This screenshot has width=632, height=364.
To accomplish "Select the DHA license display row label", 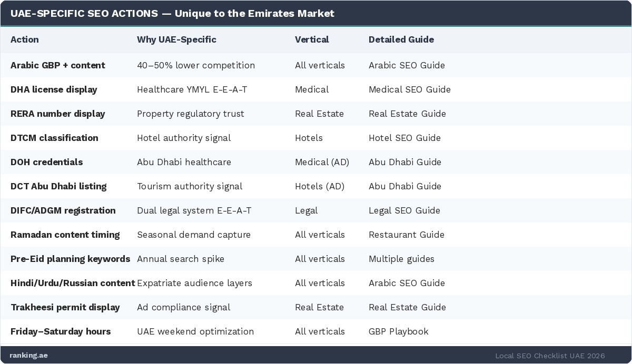I will coord(54,89).
